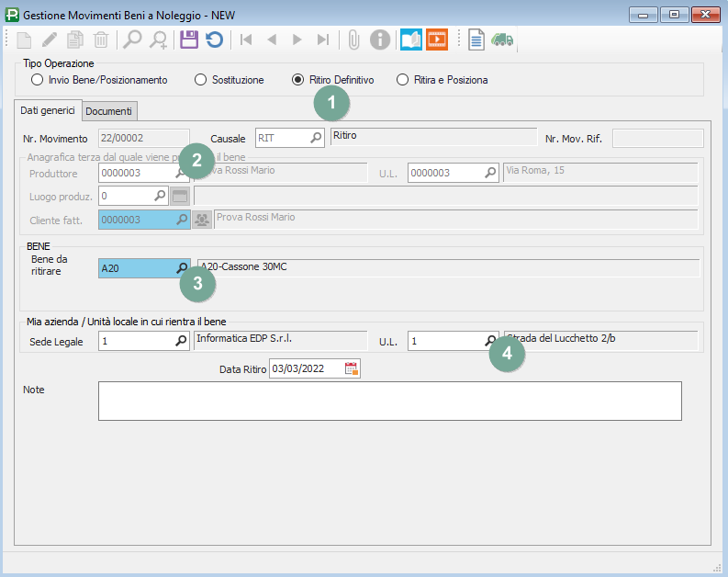Viewport: 728px width, 577px height.
Task: Click the document page icon next to truck
Action: (476, 40)
